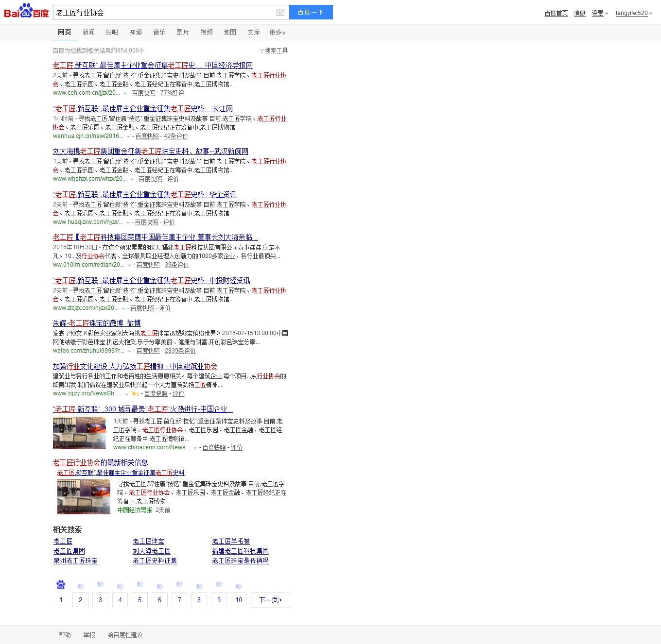Click the 百度一下 search button
The height and width of the screenshot is (644, 661).
(311, 12)
